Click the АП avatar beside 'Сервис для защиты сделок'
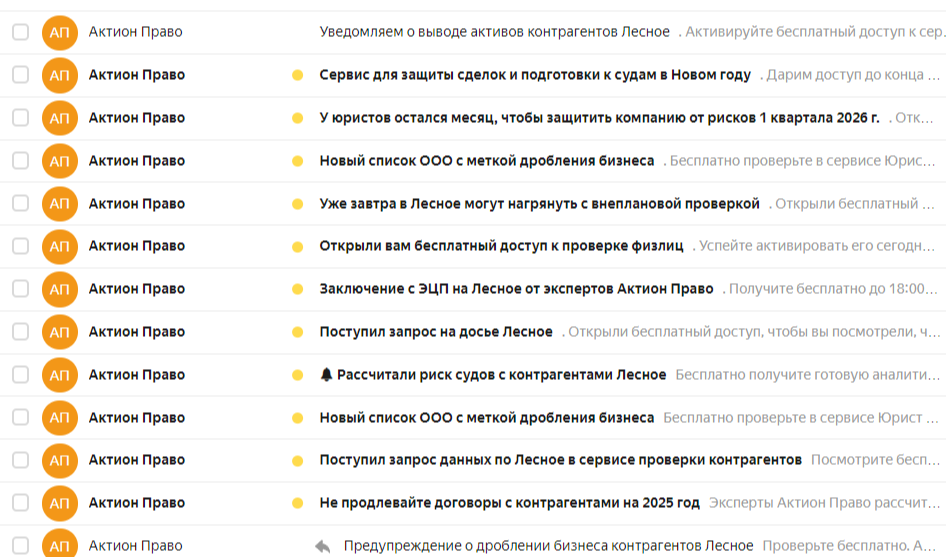This screenshot has width=946, height=557. [60, 75]
